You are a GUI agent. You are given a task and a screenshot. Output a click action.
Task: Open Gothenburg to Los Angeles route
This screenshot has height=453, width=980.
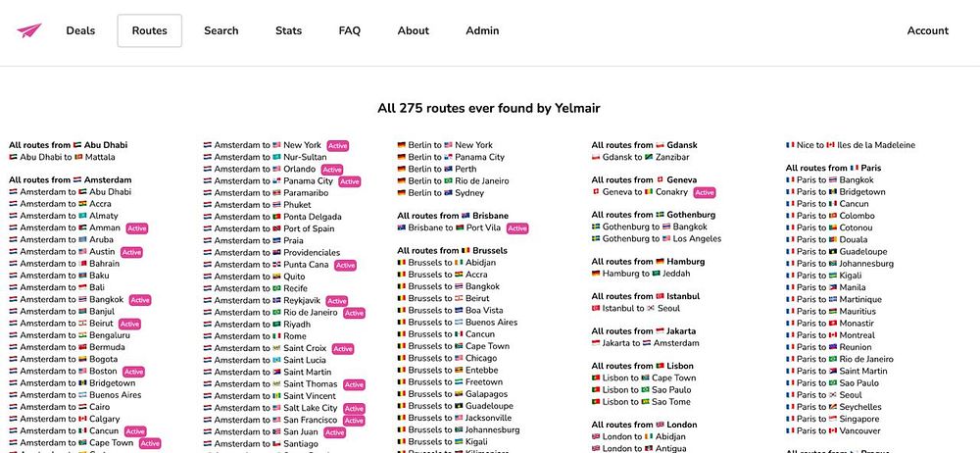pyautogui.click(x=657, y=239)
